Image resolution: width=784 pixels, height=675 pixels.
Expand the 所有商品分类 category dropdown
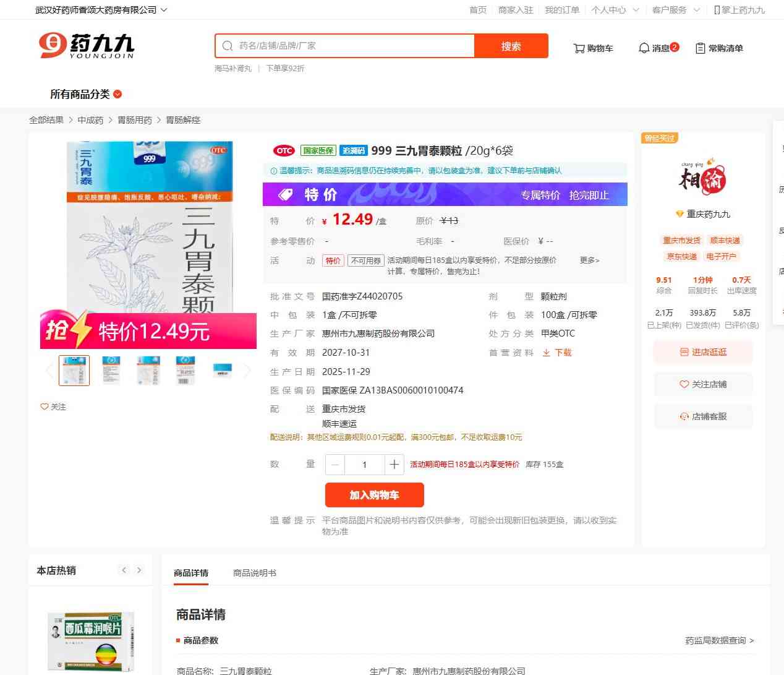pyautogui.click(x=86, y=94)
